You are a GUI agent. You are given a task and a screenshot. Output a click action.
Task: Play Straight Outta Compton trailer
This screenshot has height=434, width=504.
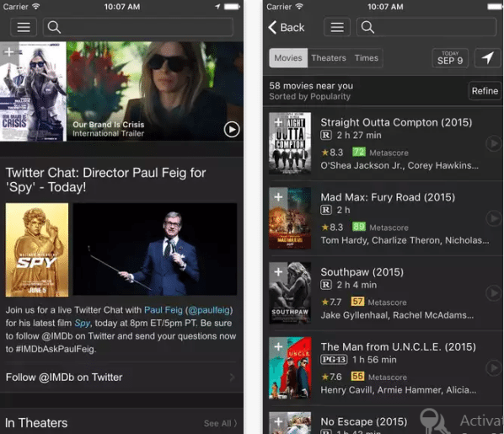(x=493, y=143)
